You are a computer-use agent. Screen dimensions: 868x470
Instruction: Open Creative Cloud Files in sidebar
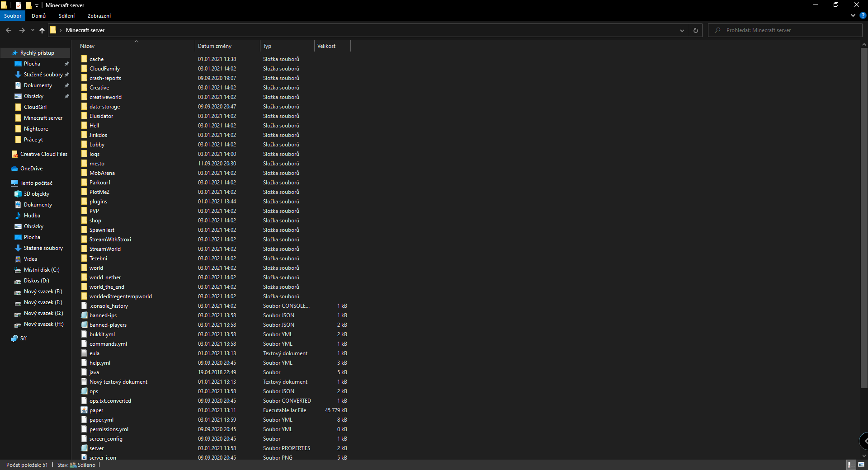pos(43,154)
